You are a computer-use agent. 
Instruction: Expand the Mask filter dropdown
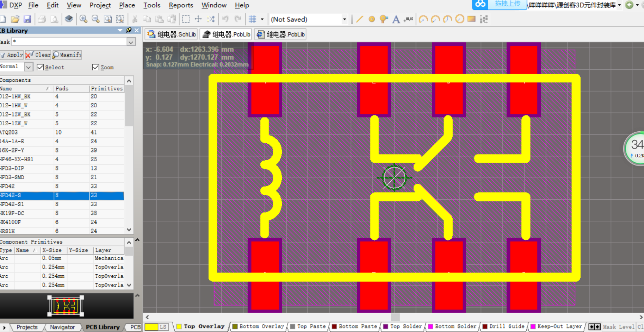point(131,42)
